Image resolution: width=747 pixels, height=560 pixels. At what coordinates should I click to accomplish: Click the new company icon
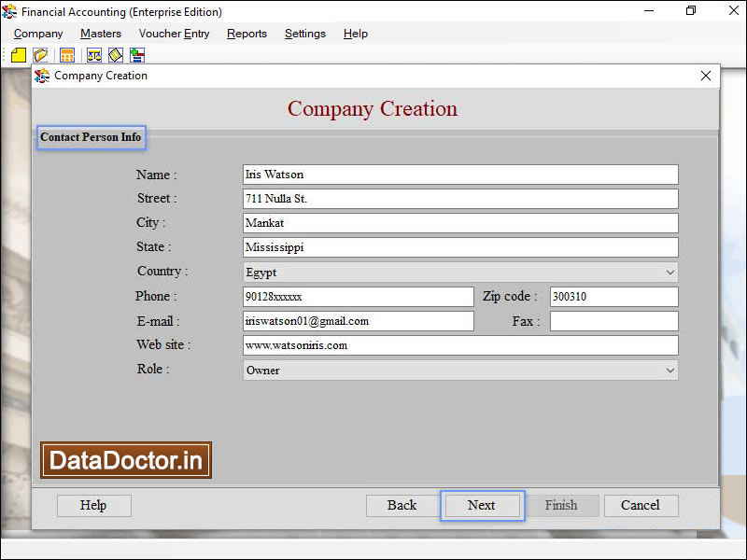click(x=18, y=54)
